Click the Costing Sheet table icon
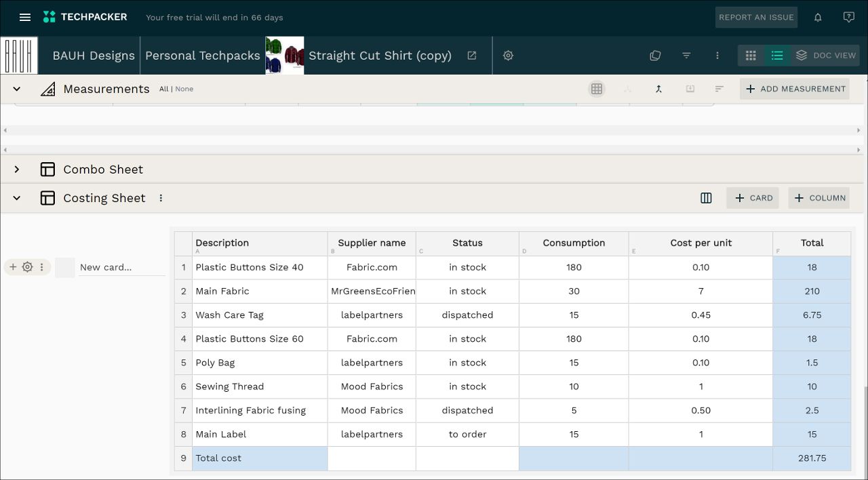The image size is (868, 480). coord(47,198)
